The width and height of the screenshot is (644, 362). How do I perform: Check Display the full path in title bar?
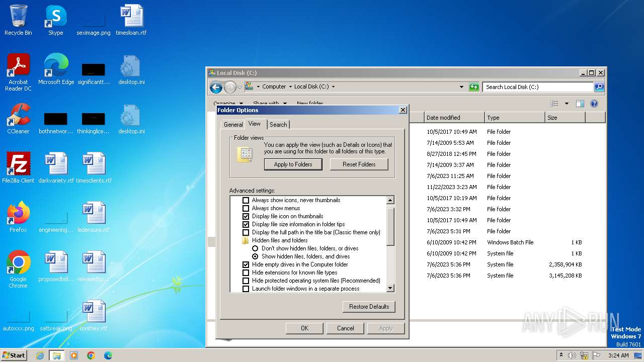click(x=246, y=232)
